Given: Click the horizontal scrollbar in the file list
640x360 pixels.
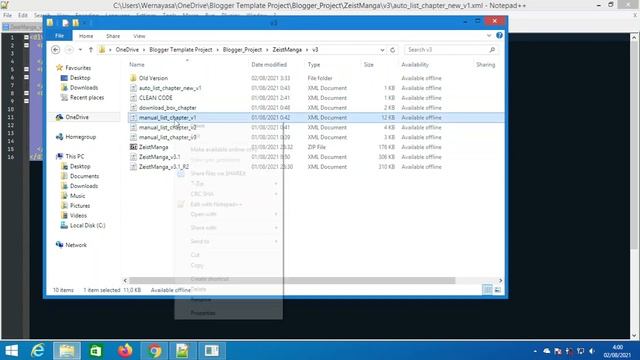Looking at the screenshot, I should pyautogui.click(x=292, y=280).
